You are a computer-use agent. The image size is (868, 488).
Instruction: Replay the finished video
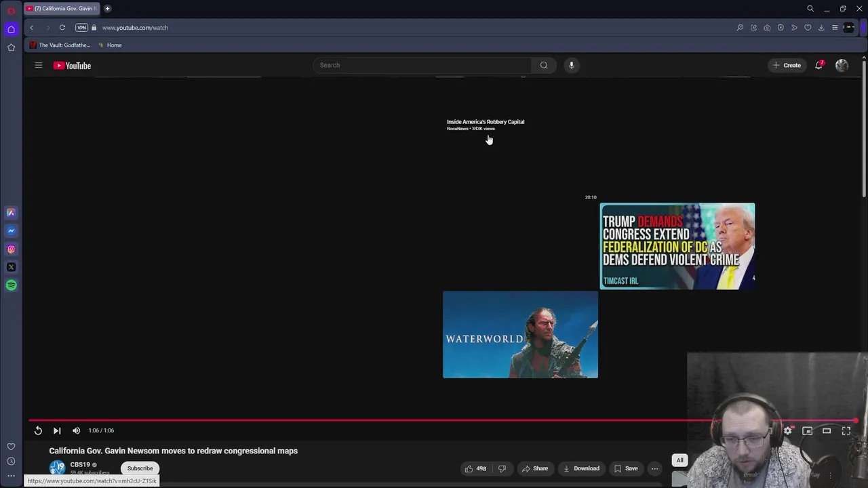(38, 430)
